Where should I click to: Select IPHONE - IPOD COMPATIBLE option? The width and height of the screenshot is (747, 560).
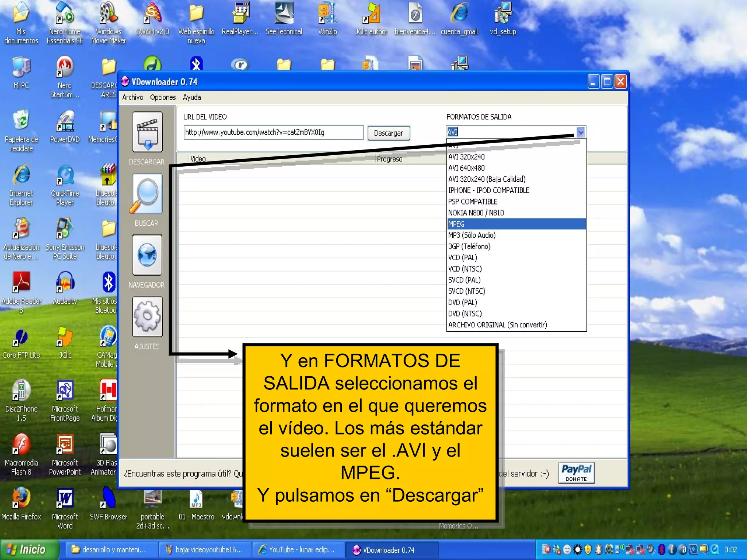(516, 190)
